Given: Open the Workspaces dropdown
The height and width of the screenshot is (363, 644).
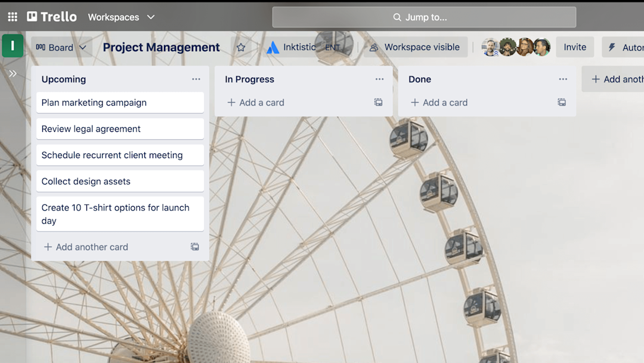Looking at the screenshot, I should tap(121, 17).
